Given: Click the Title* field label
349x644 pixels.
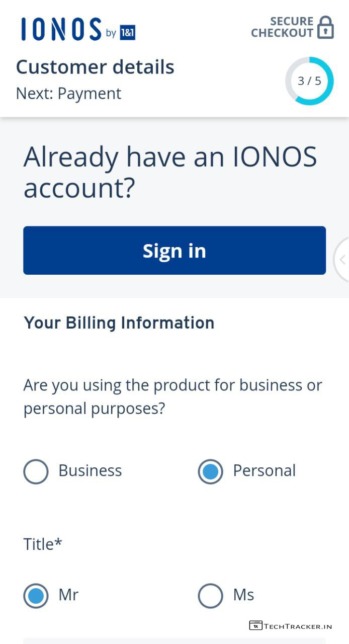Looking at the screenshot, I should (x=43, y=544).
